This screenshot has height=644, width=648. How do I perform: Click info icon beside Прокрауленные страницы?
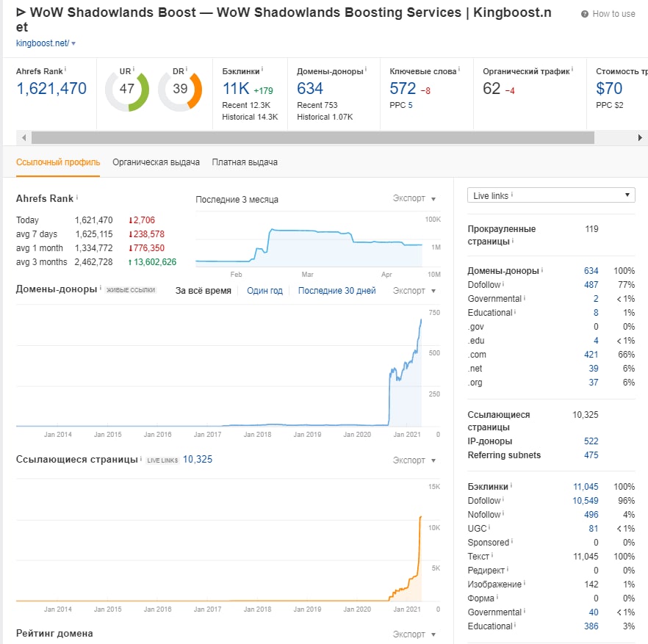513,240
